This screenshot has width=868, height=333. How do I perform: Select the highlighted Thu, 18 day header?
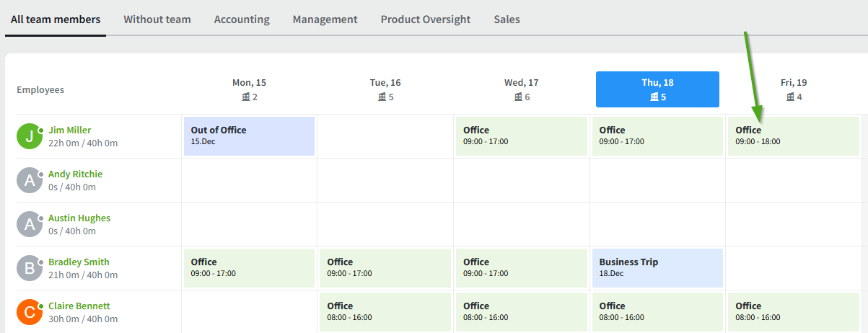[657, 89]
